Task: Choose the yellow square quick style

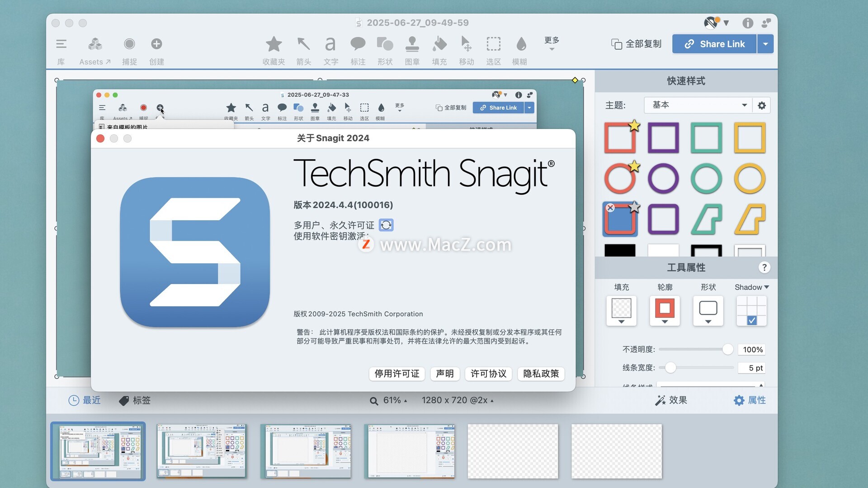Action: coord(750,137)
